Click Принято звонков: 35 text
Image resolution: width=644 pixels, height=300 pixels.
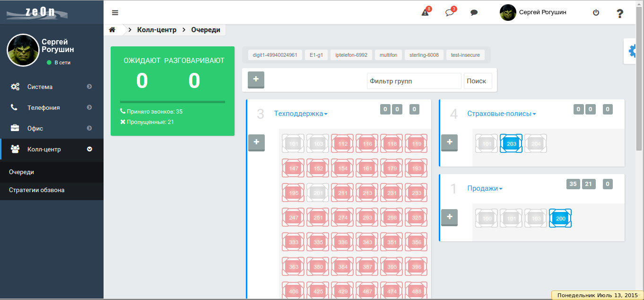coord(155,112)
